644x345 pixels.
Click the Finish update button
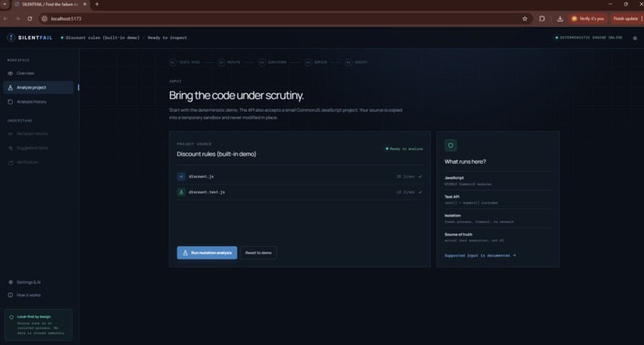(x=626, y=18)
